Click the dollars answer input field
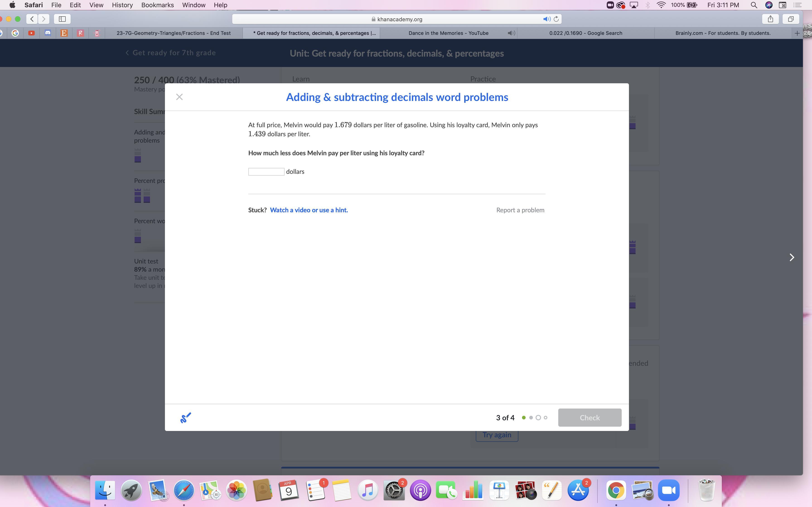The image size is (812, 507). tap(266, 172)
